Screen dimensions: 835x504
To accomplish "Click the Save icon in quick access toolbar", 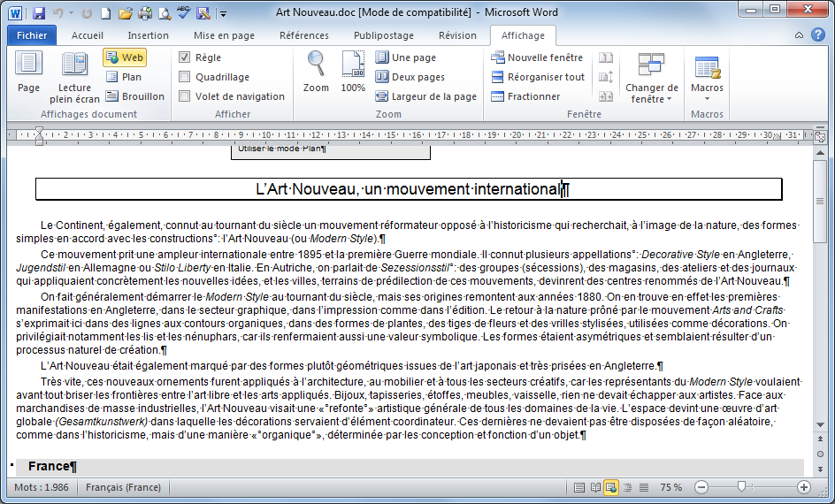I will (x=38, y=12).
